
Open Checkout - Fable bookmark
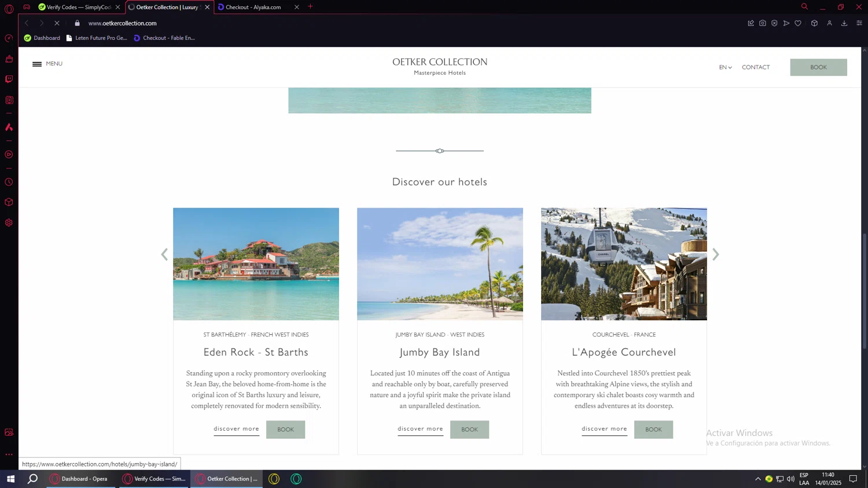coord(164,38)
